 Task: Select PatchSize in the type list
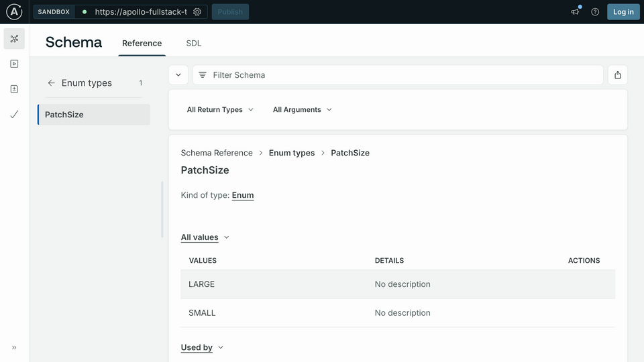[x=94, y=115]
